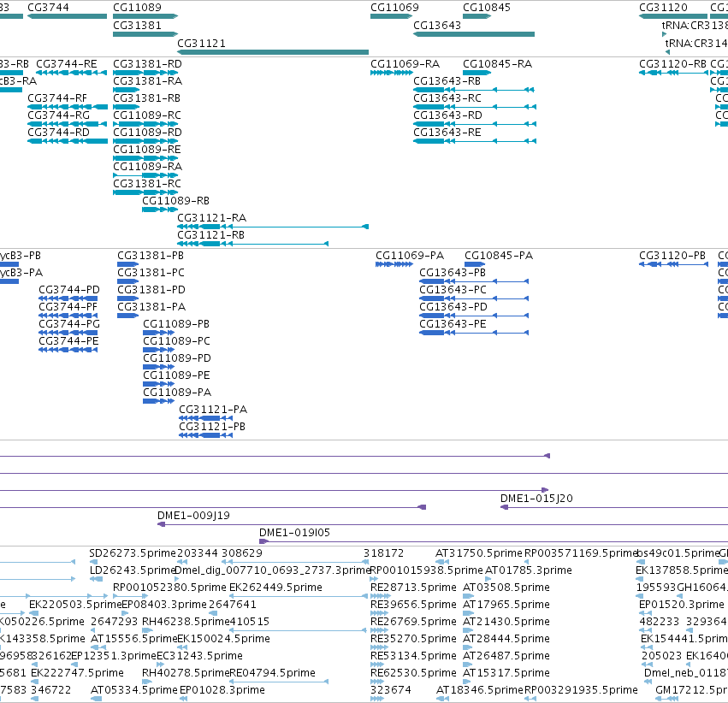Select transcript CG11089-RE label
Image resolution: width=728 pixels, height=703 pixels.
coord(147,150)
